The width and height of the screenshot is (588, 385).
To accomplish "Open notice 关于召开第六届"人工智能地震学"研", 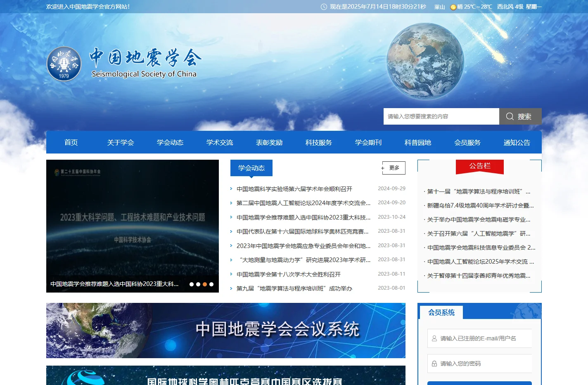I will coord(479,234).
